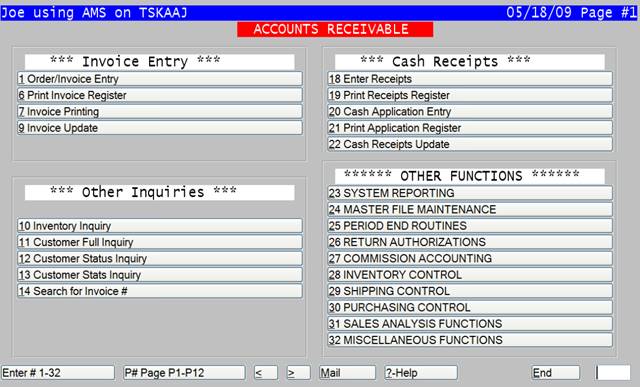Open 12 Customer Status Inquiry

point(160,258)
